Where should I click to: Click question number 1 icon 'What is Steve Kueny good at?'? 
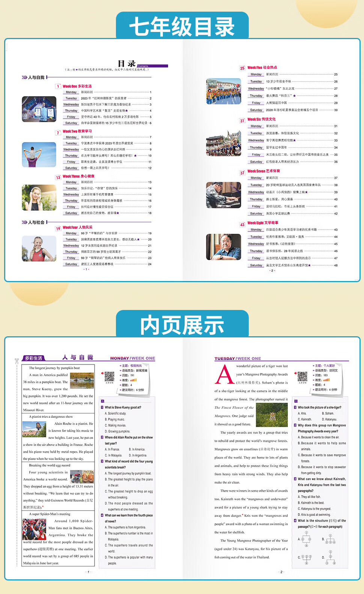tap(102, 407)
